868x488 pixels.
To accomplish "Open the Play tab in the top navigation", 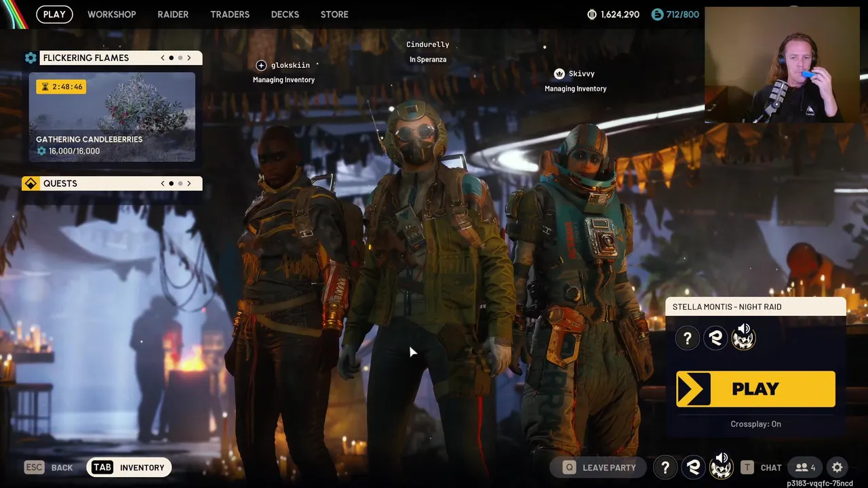I will click(x=54, y=14).
